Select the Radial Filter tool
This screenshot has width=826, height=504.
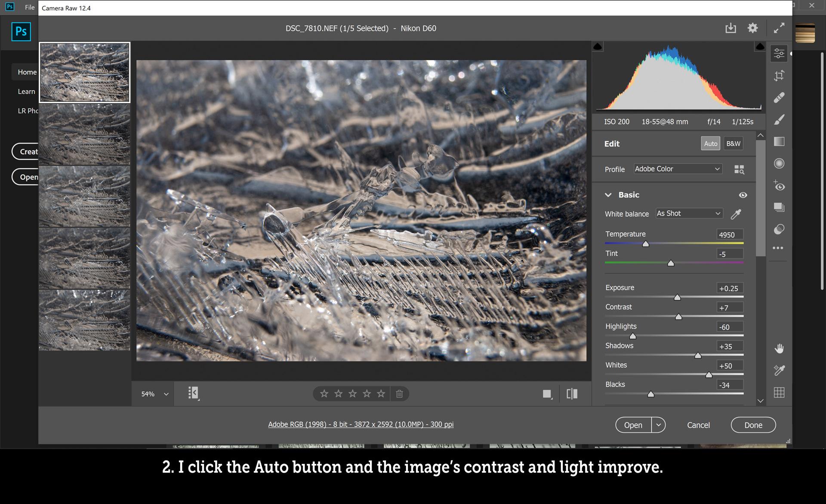[x=779, y=163]
